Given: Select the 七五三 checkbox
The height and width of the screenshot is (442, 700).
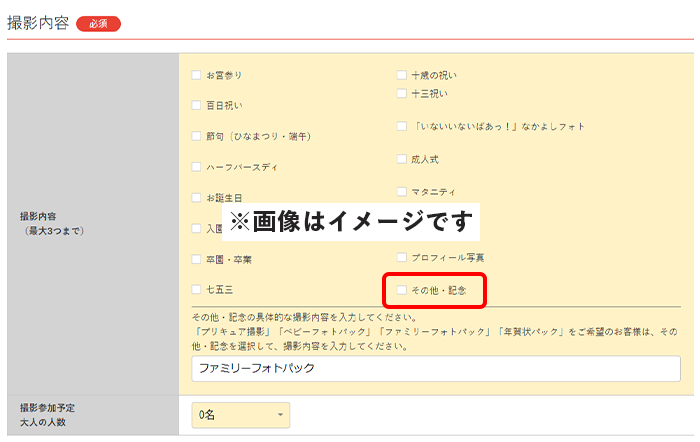Looking at the screenshot, I should pyautogui.click(x=196, y=290).
